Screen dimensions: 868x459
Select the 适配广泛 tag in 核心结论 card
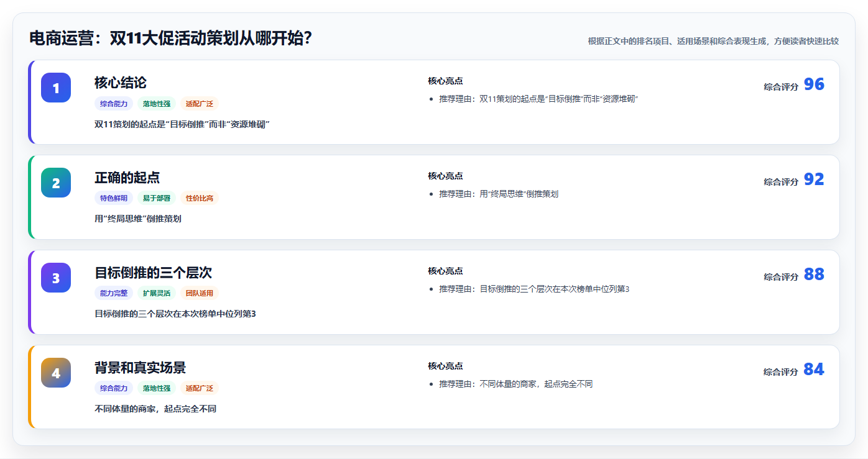200,104
